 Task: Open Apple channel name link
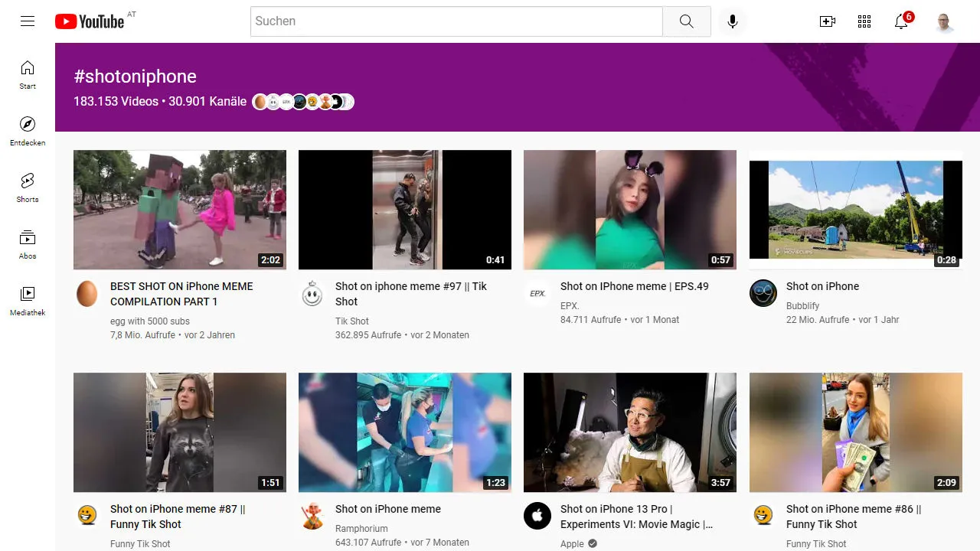[x=572, y=544]
